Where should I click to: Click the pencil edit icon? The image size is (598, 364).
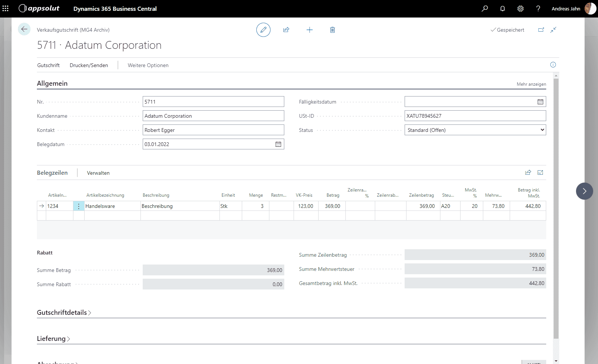263,30
